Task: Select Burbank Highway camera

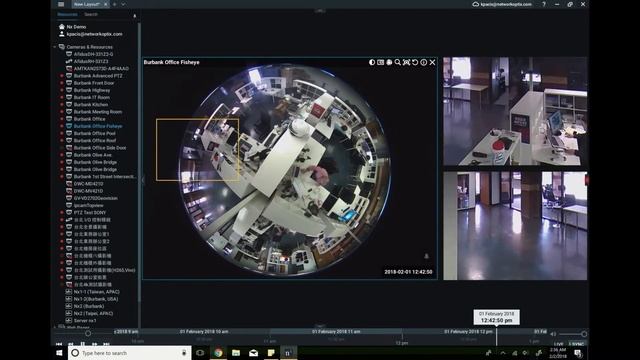Action: coord(92,90)
